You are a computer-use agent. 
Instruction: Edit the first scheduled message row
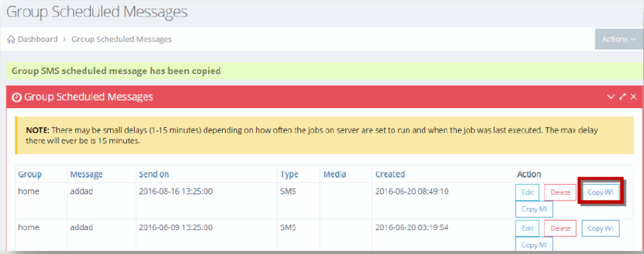[528, 192]
